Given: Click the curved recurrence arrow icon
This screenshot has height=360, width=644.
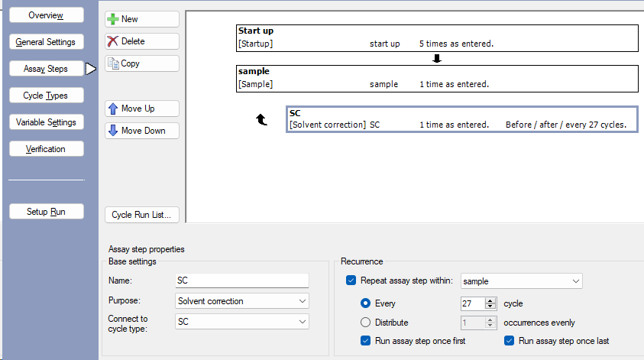Looking at the screenshot, I should tap(261, 119).
